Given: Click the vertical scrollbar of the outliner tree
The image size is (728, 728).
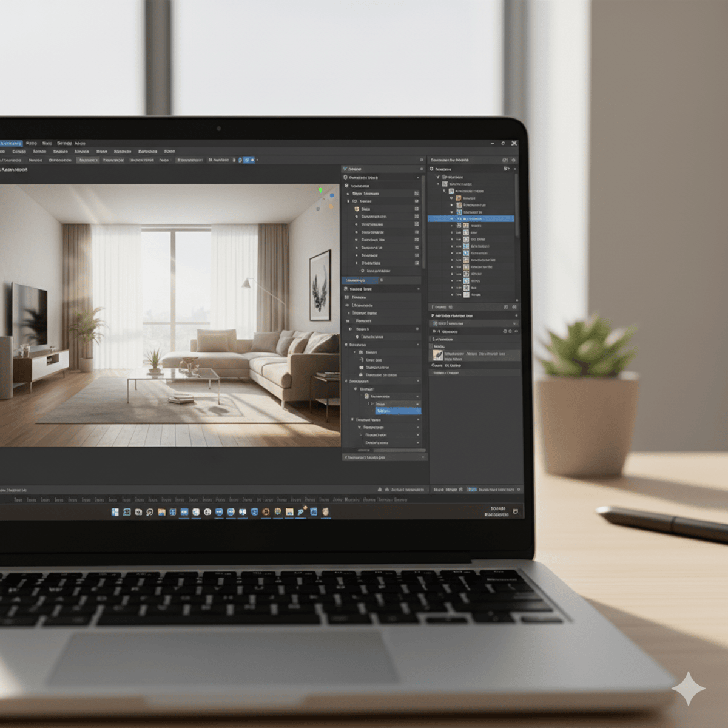Looking at the screenshot, I should pyautogui.click(x=517, y=206).
